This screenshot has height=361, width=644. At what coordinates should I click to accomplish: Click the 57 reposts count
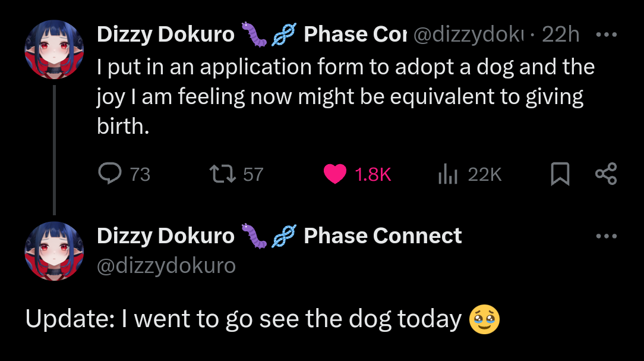(x=253, y=174)
